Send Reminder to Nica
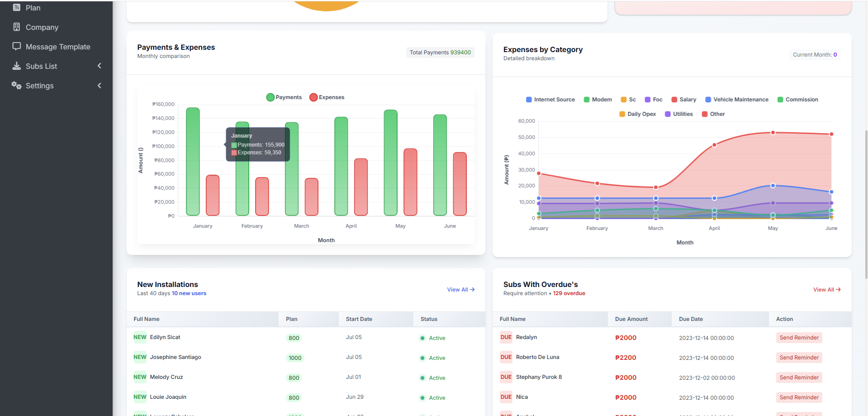868x416 pixels. [x=799, y=397]
